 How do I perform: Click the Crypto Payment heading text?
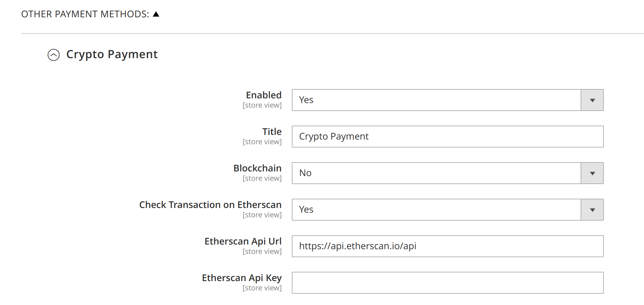pyautogui.click(x=112, y=54)
